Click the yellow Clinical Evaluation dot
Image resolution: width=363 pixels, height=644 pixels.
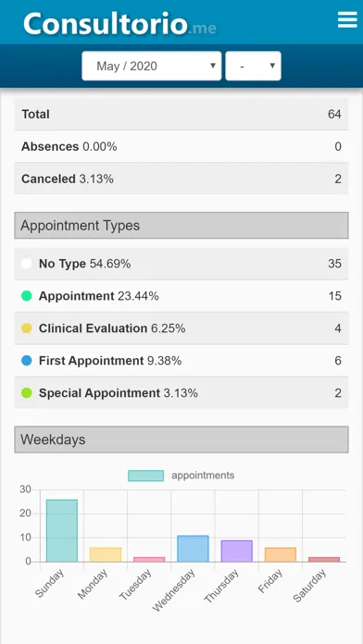(26, 328)
